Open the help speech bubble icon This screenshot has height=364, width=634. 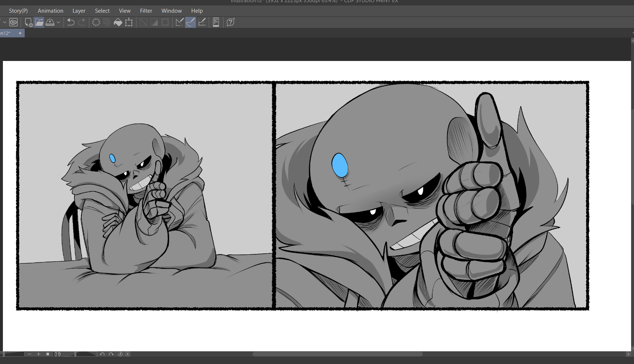(230, 23)
